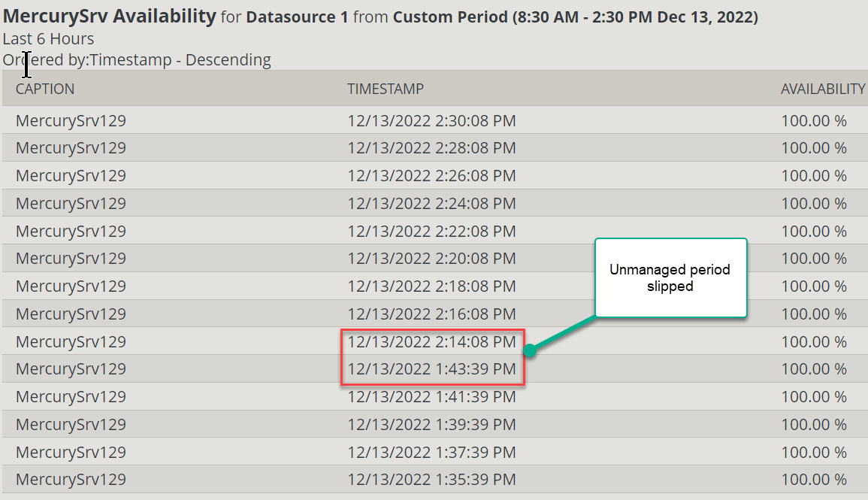868x500 pixels.
Task: Select timestamp 12/13/2022 1:37:39 PM
Action: point(432,452)
